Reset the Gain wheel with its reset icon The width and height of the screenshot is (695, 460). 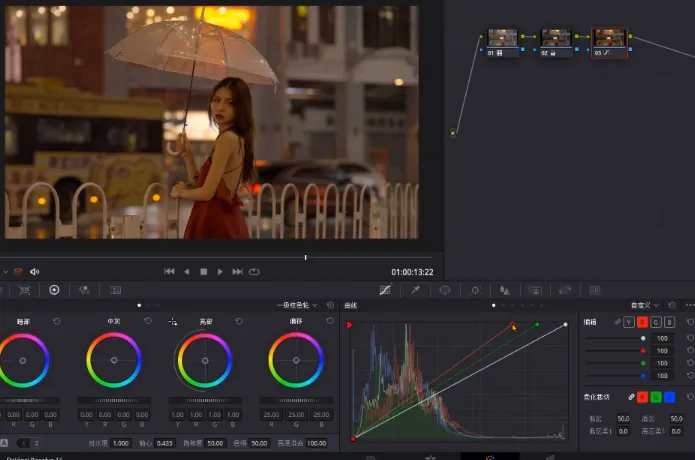pyautogui.click(x=238, y=321)
